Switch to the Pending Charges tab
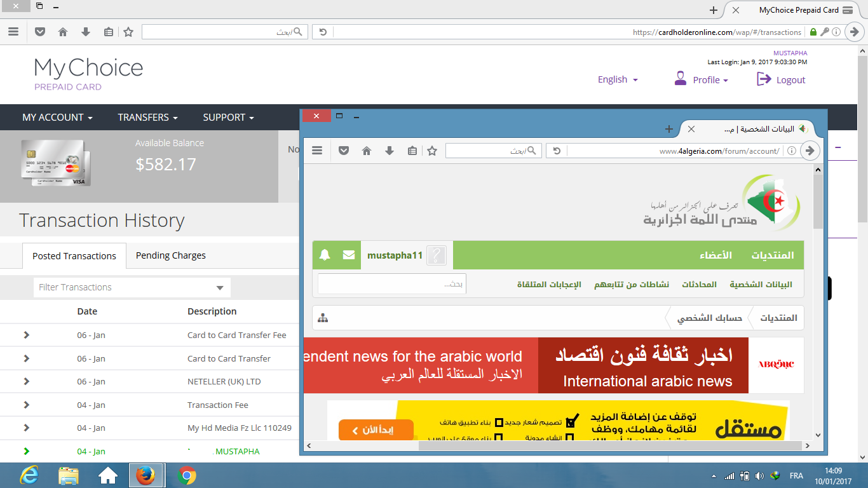The width and height of the screenshot is (868, 488). tap(170, 255)
